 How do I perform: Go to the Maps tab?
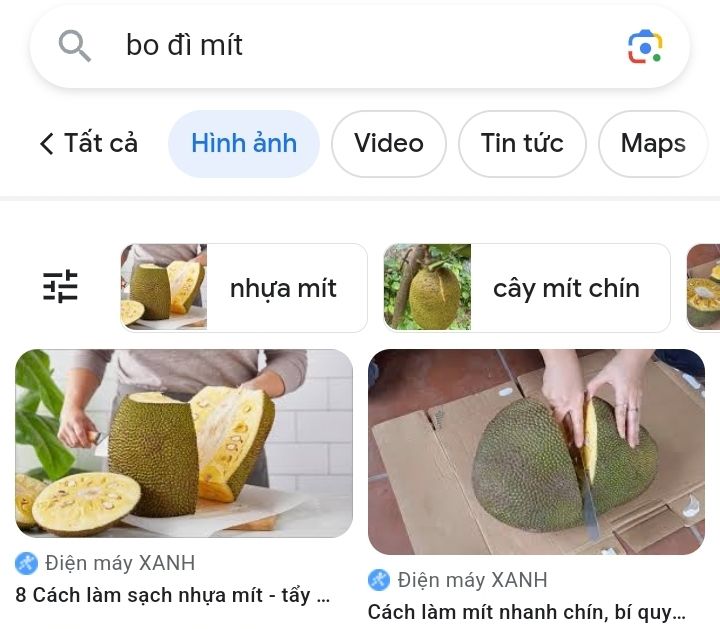(653, 144)
